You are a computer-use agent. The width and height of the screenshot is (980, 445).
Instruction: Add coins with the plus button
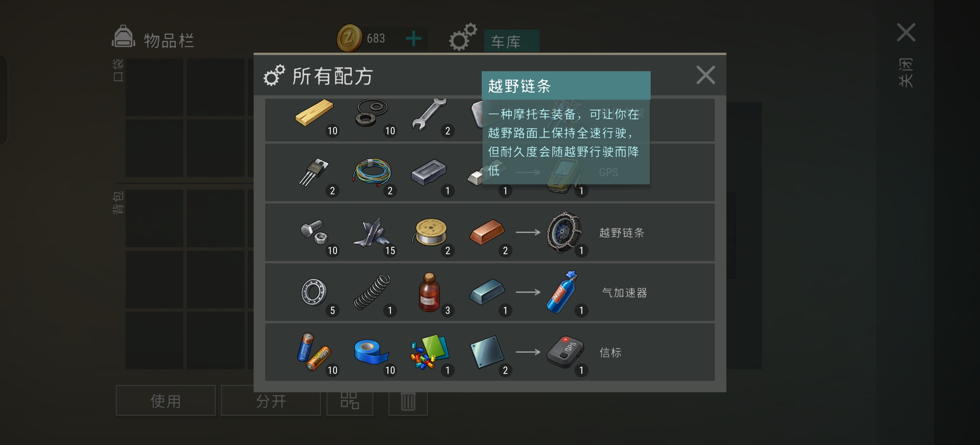click(414, 38)
